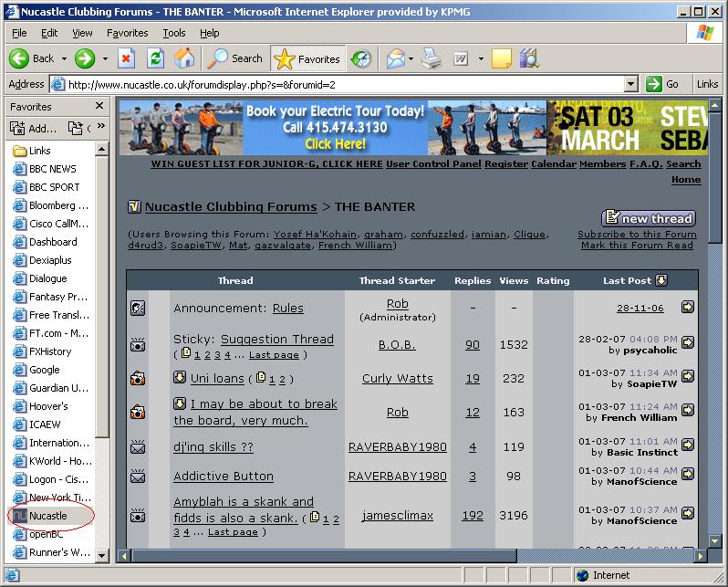Toggle the Favorites pane via toolbar button
The image size is (728, 587).
[307, 58]
